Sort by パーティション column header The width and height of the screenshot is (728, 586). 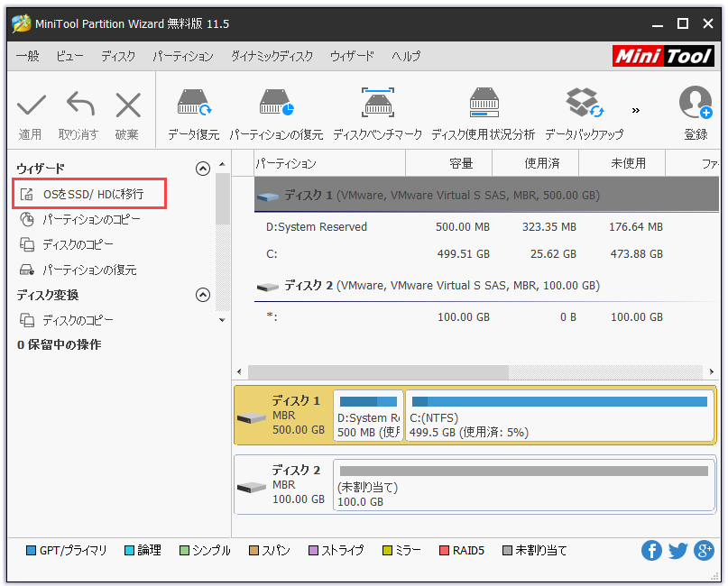(x=329, y=163)
